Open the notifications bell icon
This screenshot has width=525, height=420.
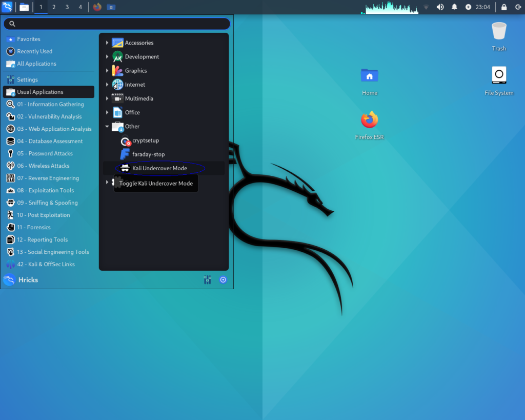pyautogui.click(x=454, y=7)
